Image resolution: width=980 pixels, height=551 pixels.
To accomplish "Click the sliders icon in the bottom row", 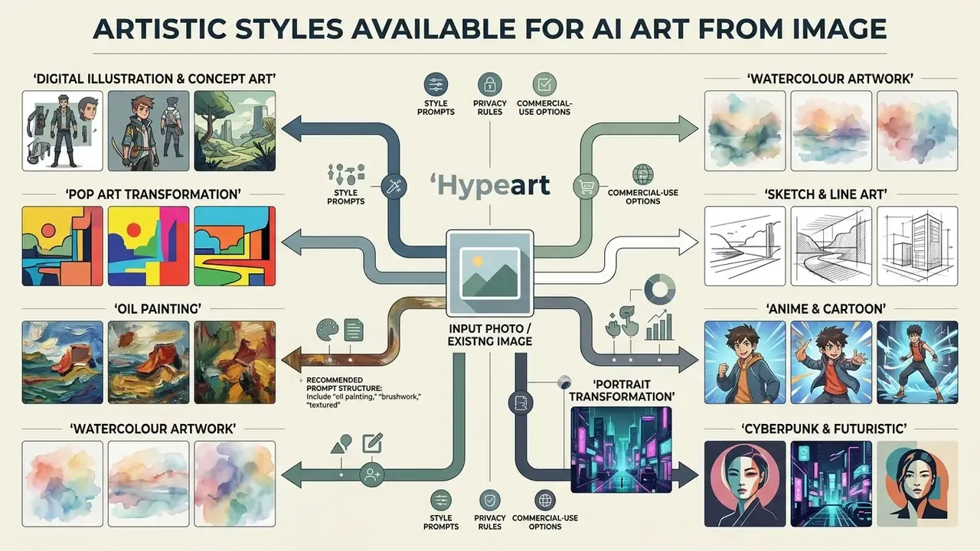I will click(x=442, y=501).
